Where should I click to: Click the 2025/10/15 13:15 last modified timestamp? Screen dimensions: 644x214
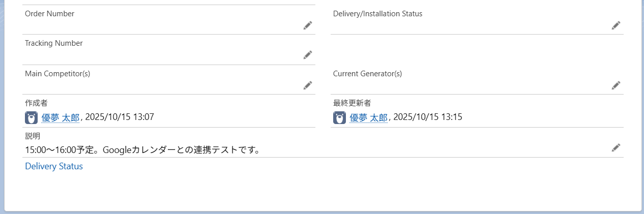pyautogui.click(x=428, y=117)
